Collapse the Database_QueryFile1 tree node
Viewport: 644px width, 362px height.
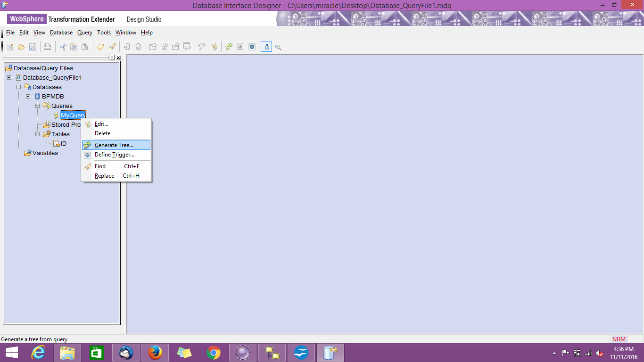pos(9,77)
